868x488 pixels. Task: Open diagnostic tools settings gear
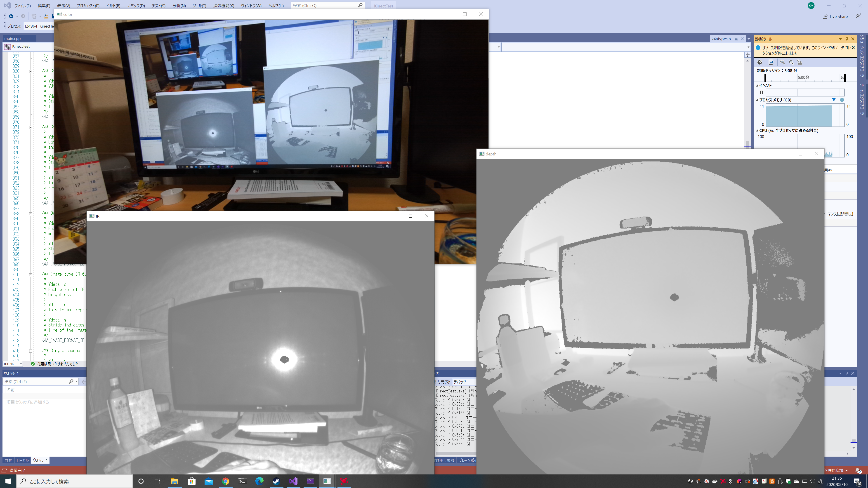click(x=759, y=62)
